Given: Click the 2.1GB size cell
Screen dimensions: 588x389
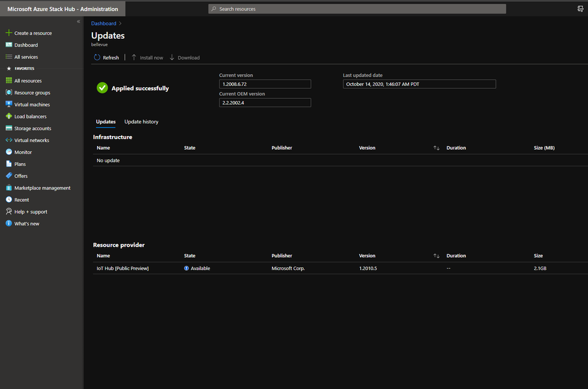Looking at the screenshot, I should pos(540,268).
